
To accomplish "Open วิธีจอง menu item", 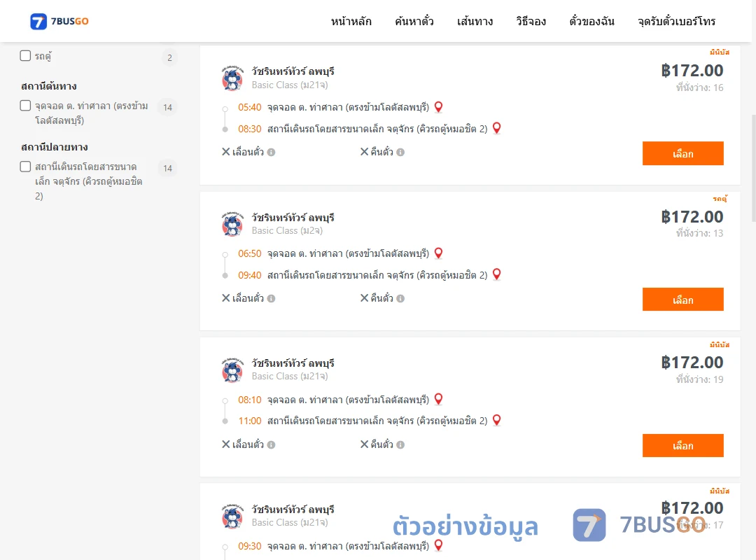I will click(x=531, y=21).
